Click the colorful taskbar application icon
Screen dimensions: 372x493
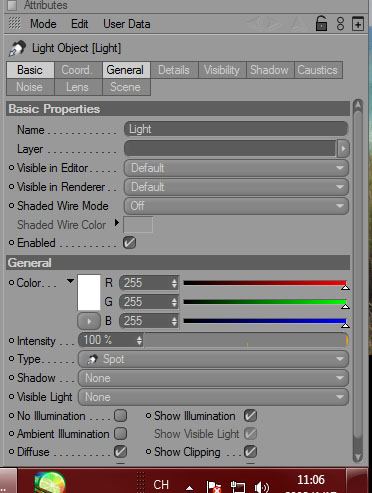click(x=49, y=483)
